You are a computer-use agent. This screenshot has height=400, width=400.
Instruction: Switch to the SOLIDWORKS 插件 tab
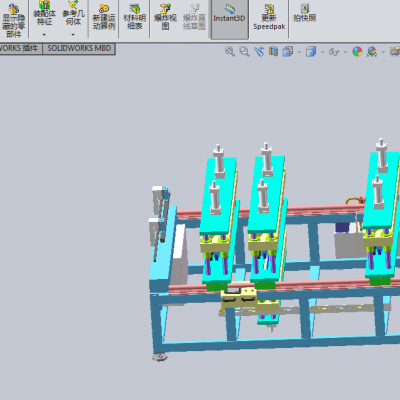point(20,48)
